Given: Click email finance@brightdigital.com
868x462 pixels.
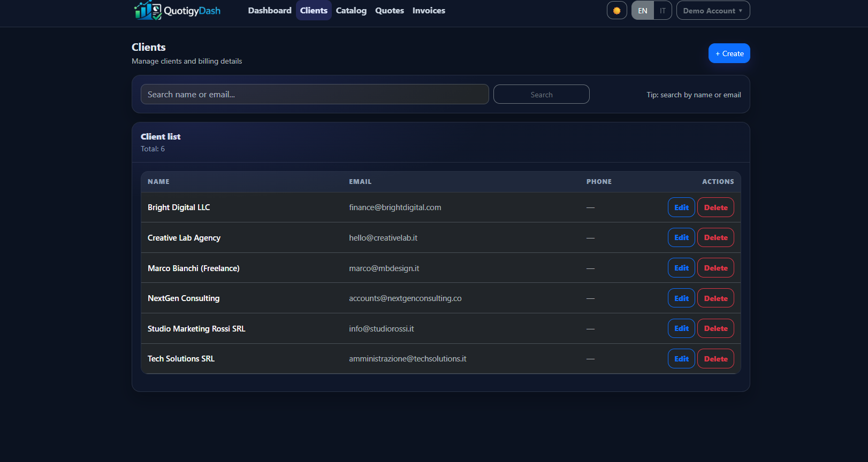Looking at the screenshot, I should click(395, 207).
